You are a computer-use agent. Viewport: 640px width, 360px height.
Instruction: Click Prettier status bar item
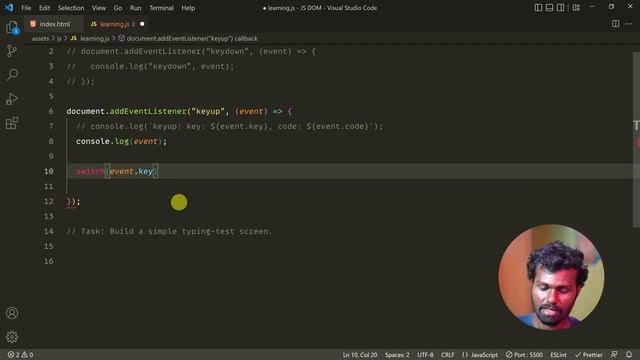[x=589, y=355]
